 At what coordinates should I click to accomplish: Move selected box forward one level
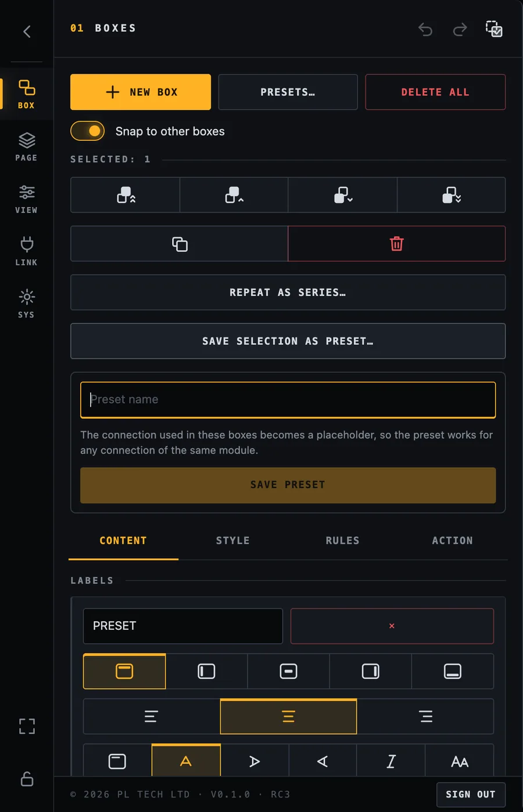coord(234,195)
